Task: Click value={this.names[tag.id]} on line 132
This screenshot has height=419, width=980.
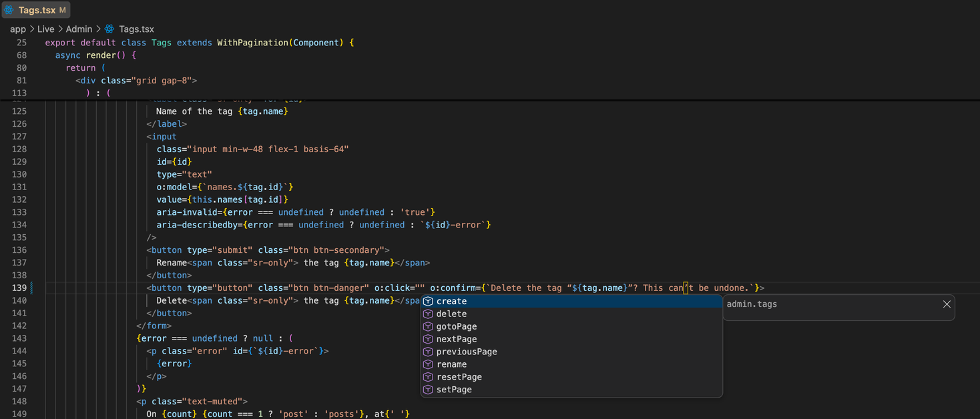Action: (x=223, y=200)
